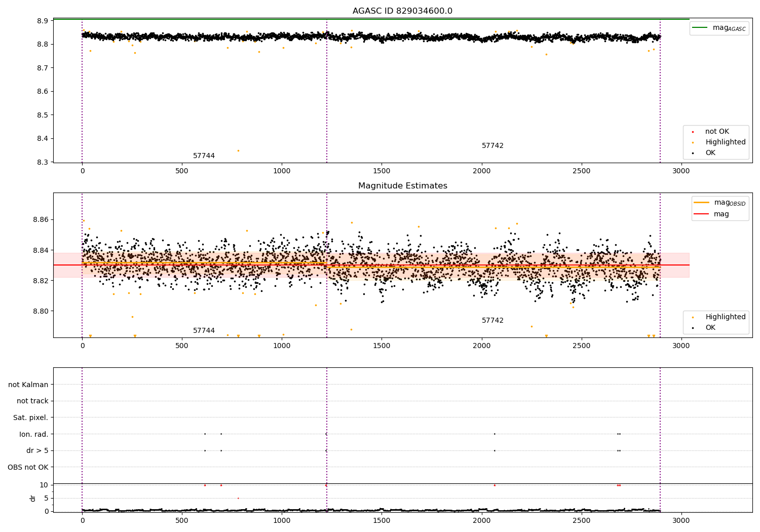Click the red mag legend line
This screenshot has width=760, height=532.
tap(701, 214)
